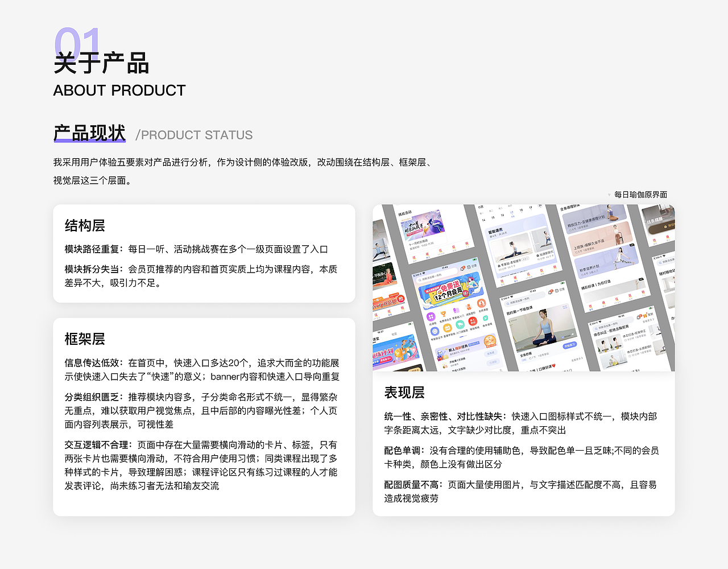Expand "查看更多" below the course list
This screenshot has height=569, width=728.
(576, 360)
